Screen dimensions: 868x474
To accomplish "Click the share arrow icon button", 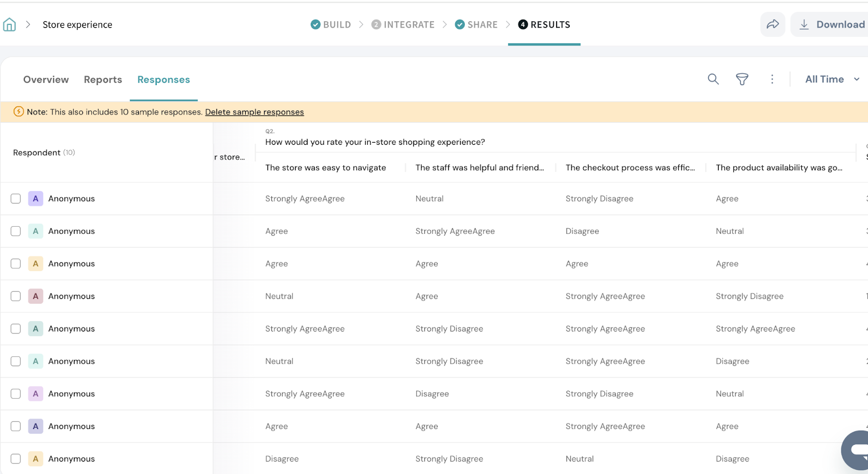I will pyautogui.click(x=773, y=24).
